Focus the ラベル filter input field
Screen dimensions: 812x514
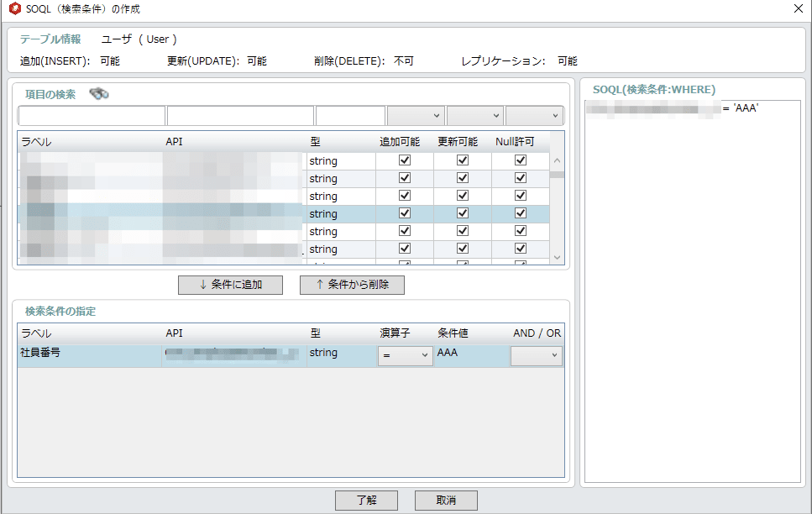pyautogui.click(x=92, y=116)
